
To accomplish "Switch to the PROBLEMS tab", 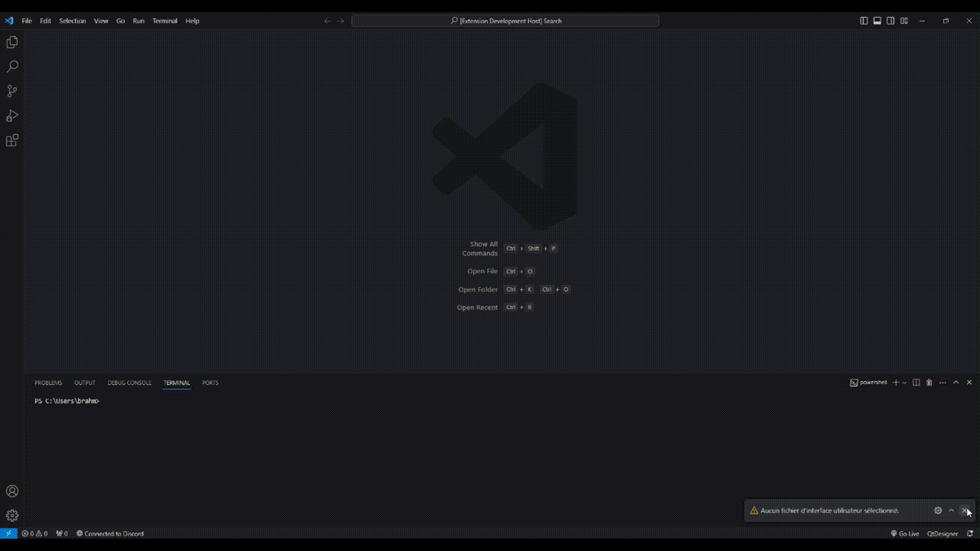I will pos(48,383).
